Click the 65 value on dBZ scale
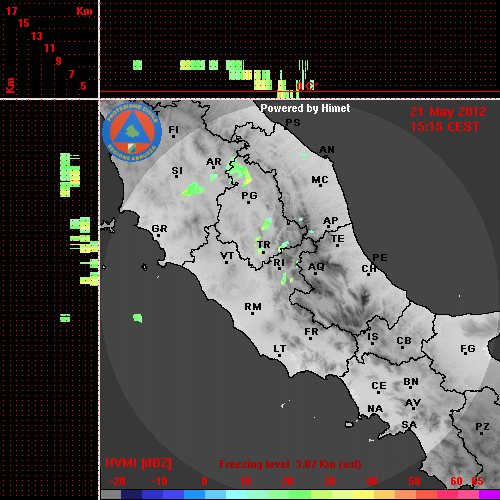 [477, 481]
